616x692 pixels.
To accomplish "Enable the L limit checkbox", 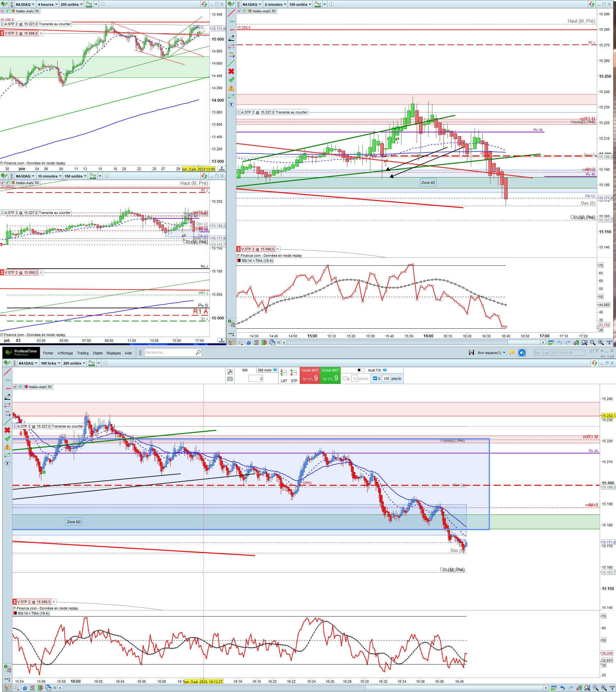I will click(345, 379).
